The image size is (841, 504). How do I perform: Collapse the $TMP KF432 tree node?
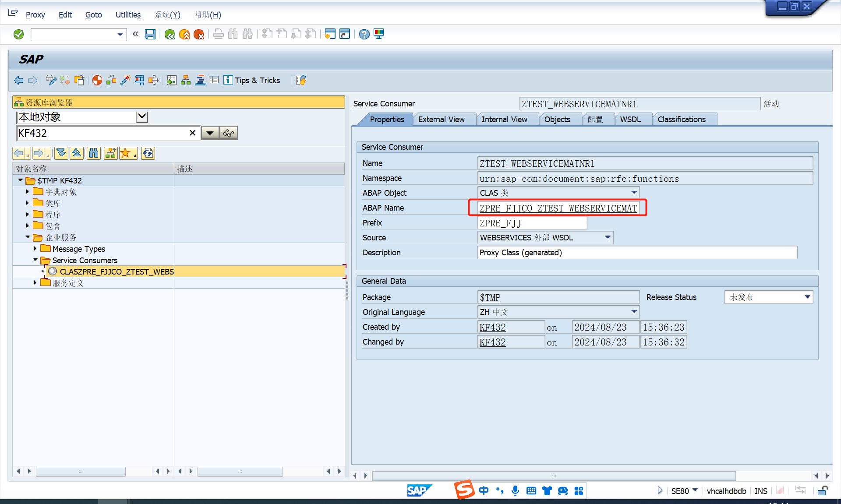(20, 180)
